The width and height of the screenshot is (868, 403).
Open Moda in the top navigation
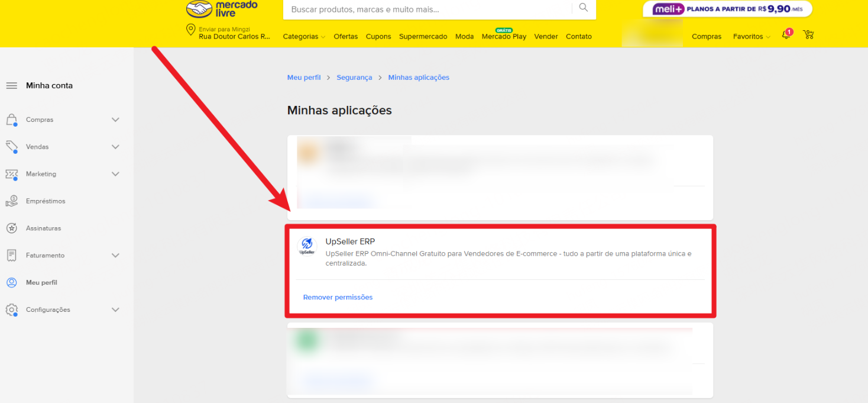pos(465,36)
